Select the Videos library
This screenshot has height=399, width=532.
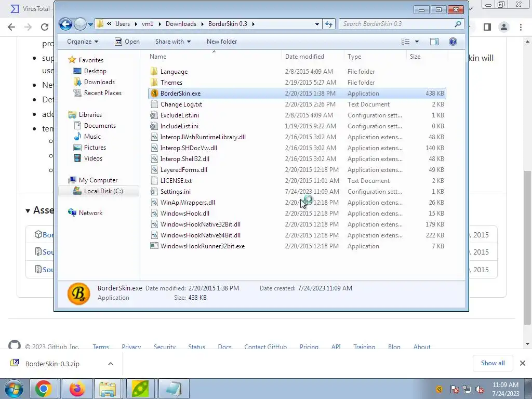(x=93, y=158)
